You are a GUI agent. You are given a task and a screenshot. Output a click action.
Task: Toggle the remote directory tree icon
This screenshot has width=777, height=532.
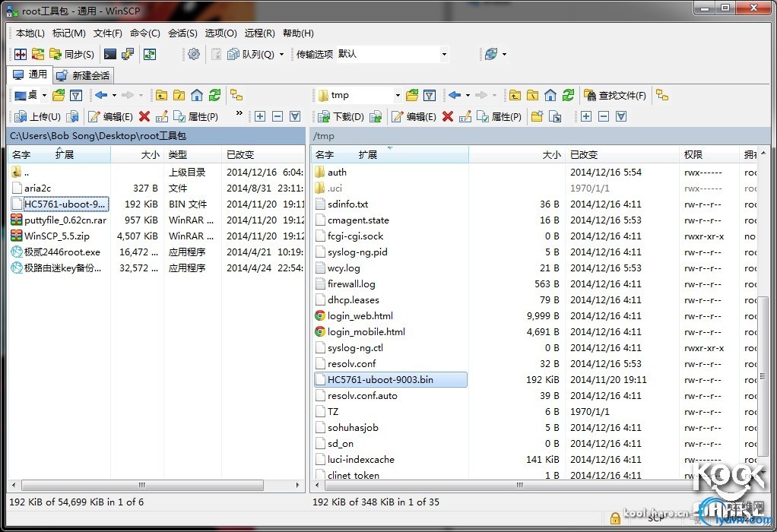(662, 95)
